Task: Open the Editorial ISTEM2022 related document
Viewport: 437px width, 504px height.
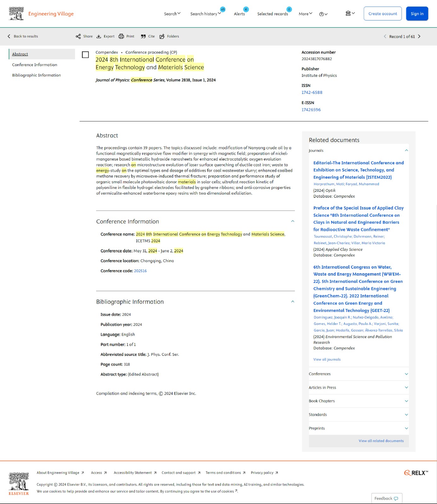Action: [x=358, y=170]
